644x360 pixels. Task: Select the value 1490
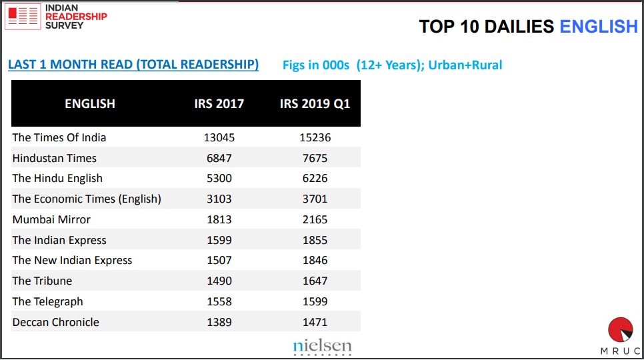point(219,281)
